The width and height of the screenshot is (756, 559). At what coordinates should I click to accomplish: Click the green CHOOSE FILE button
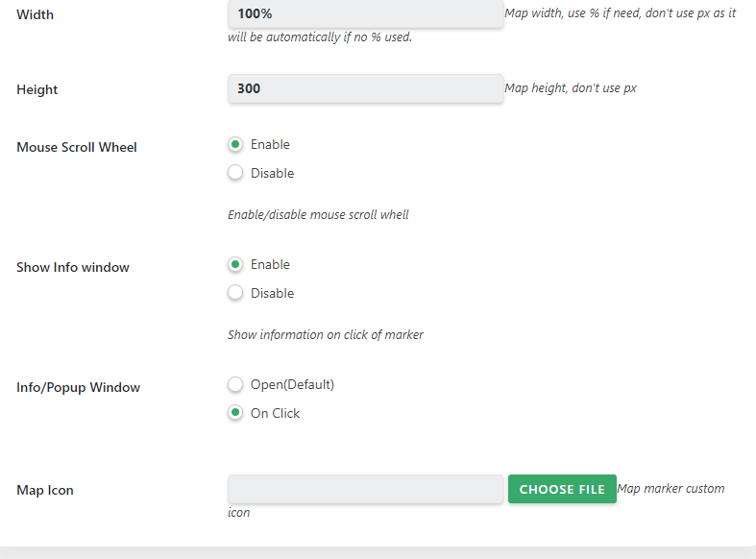coord(562,489)
